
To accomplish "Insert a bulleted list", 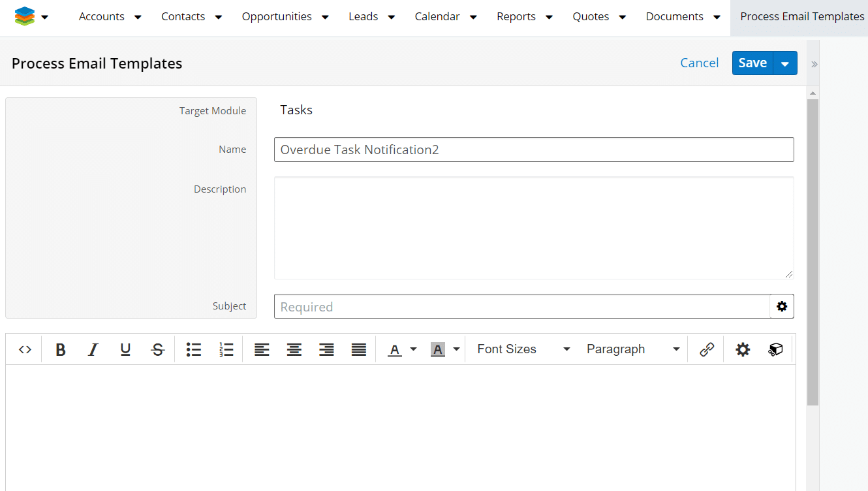I will [x=193, y=349].
